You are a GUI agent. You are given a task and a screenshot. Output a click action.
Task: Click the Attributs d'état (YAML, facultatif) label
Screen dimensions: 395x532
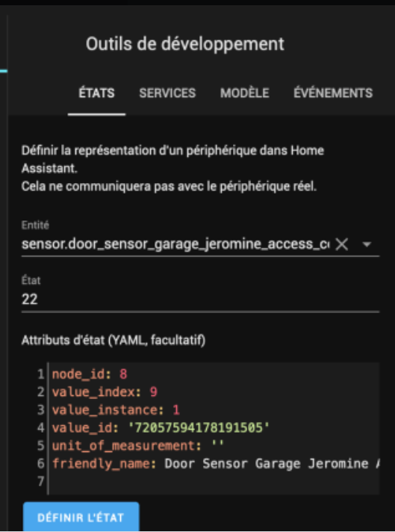click(x=113, y=340)
